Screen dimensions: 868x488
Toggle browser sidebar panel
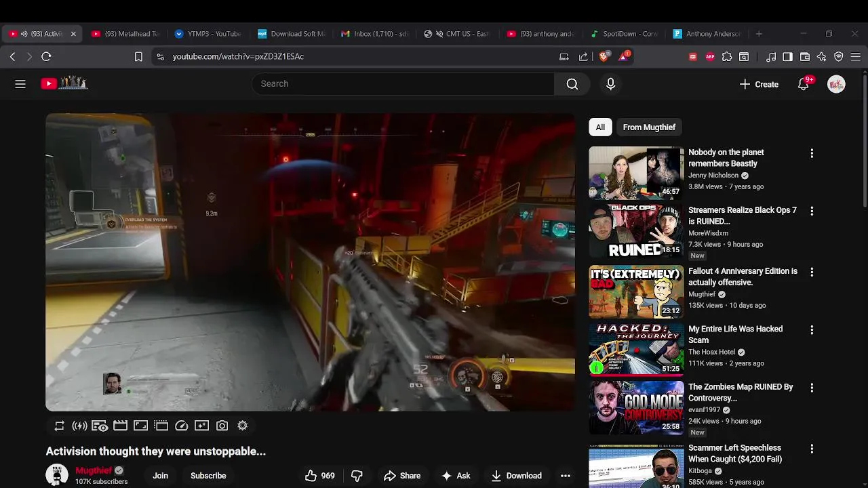787,57
